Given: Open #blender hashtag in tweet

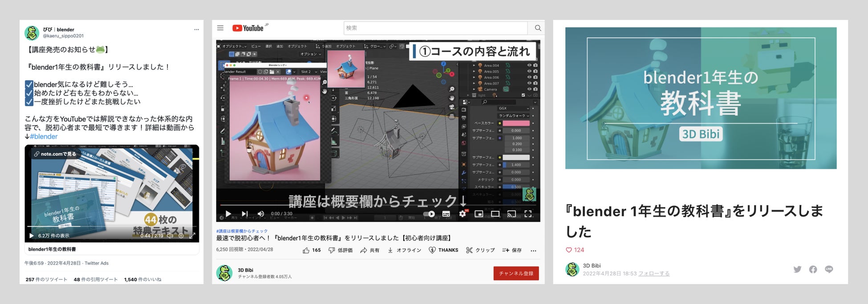Looking at the screenshot, I should click(x=44, y=136).
